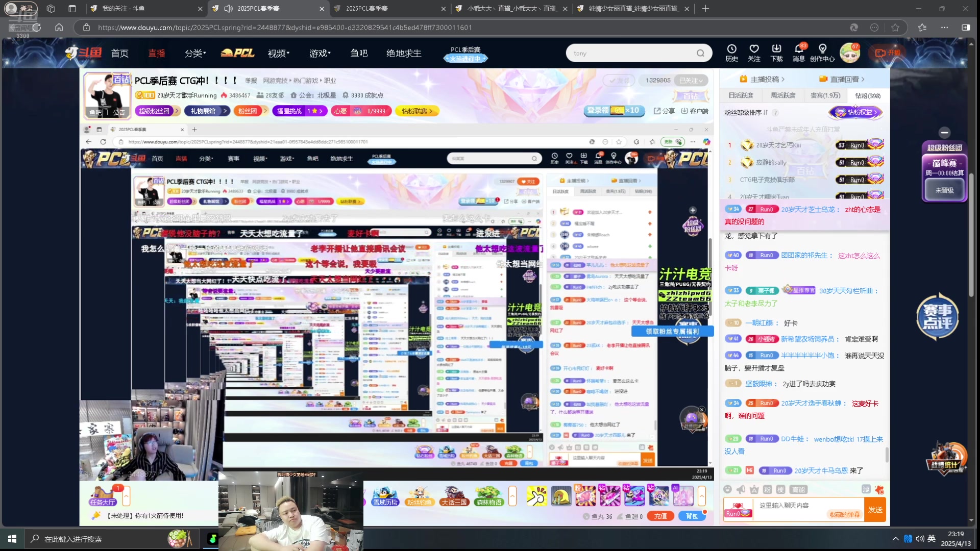Expand 直播回看 section
This screenshot has width=980, height=551.
click(842, 79)
